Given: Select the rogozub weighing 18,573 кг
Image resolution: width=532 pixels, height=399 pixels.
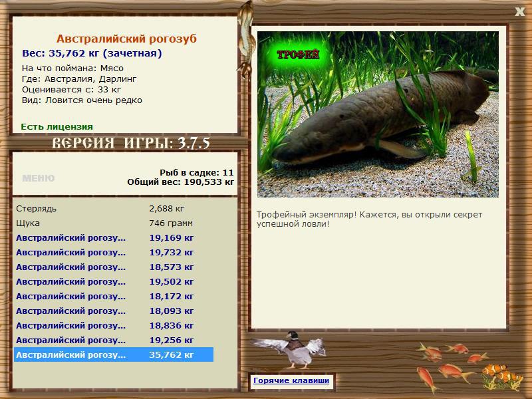Looking at the screenshot, I should pyautogui.click(x=114, y=267).
